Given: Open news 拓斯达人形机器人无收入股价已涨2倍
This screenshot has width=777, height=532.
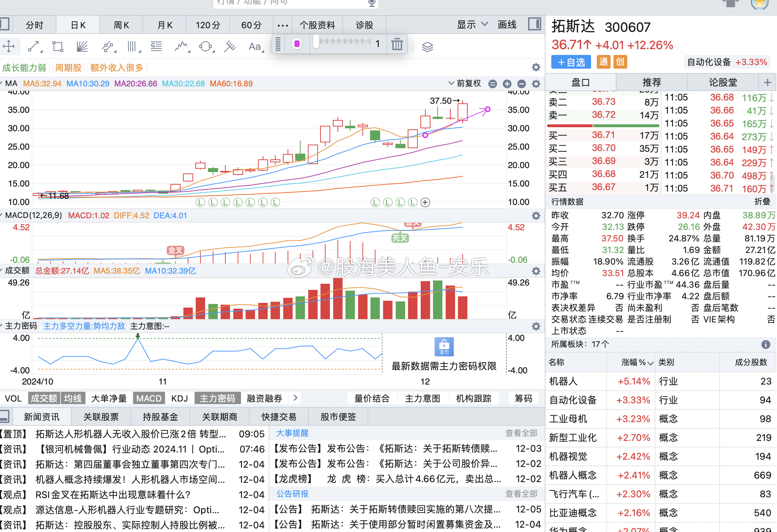Looking at the screenshot, I should point(131,434).
